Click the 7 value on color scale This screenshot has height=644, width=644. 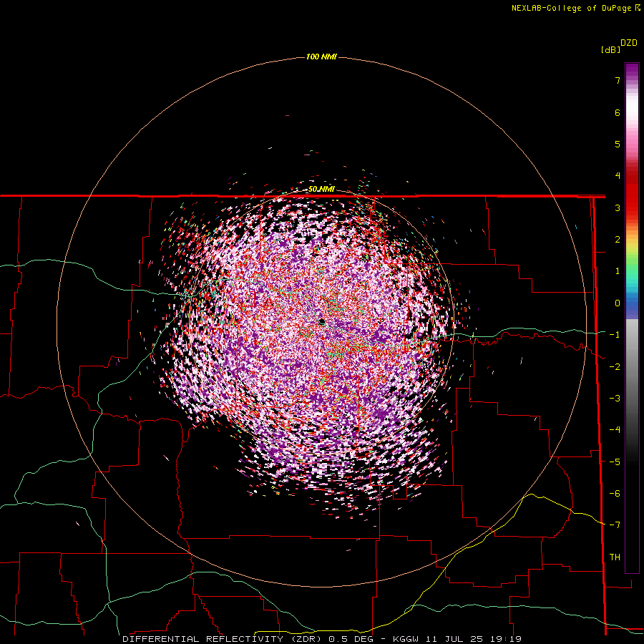[618, 80]
